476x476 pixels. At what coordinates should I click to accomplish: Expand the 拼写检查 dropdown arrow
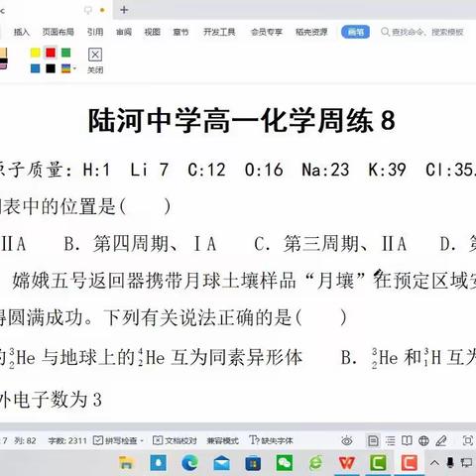pos(142,441)
